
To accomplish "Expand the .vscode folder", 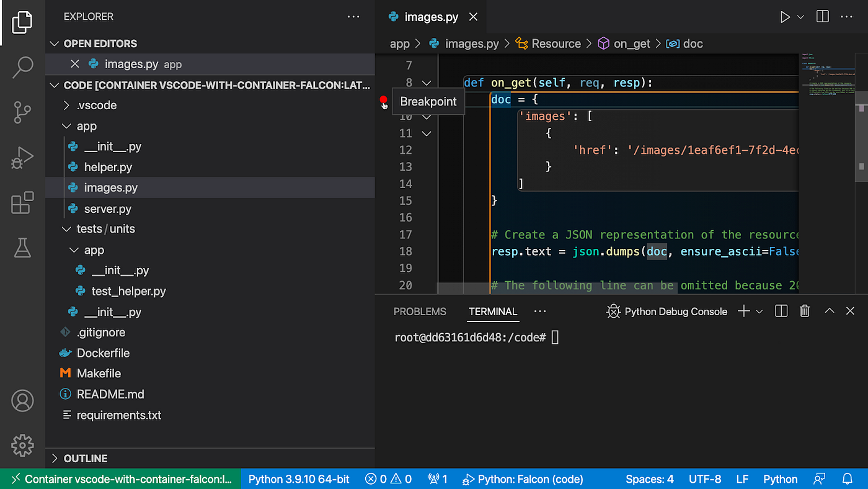I will coord(97,105).
